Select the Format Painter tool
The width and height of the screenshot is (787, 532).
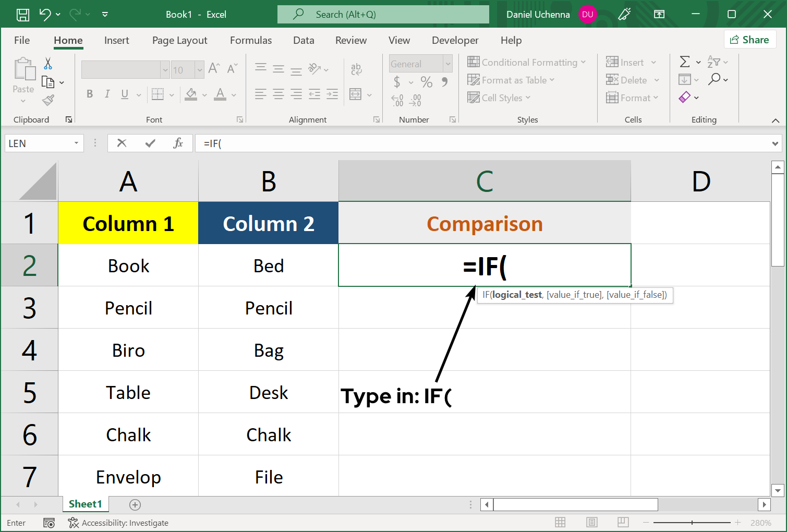48,100
